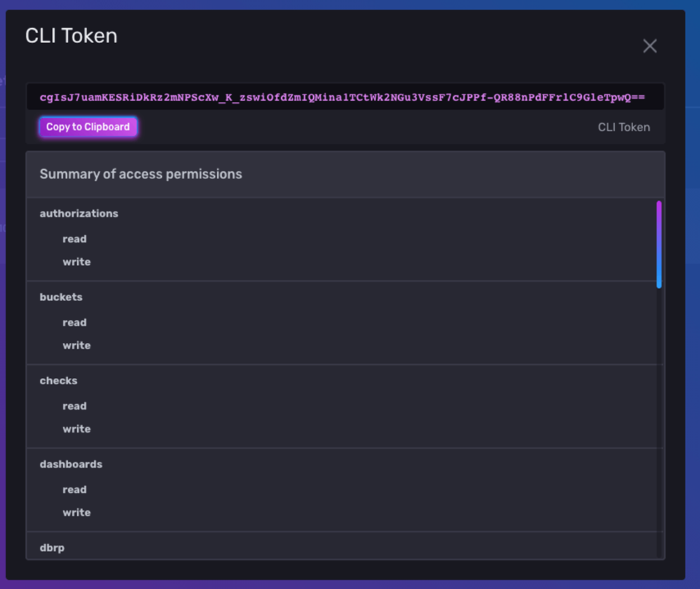
Task: Click the CLI Token label beside the copy button
Action: pos(624,127)
